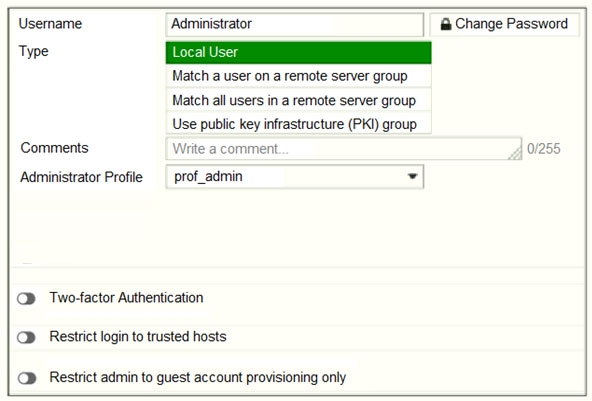Open the Administrator Profile prof_admin dropdown
592x401 pixels.
click(294, 177)
